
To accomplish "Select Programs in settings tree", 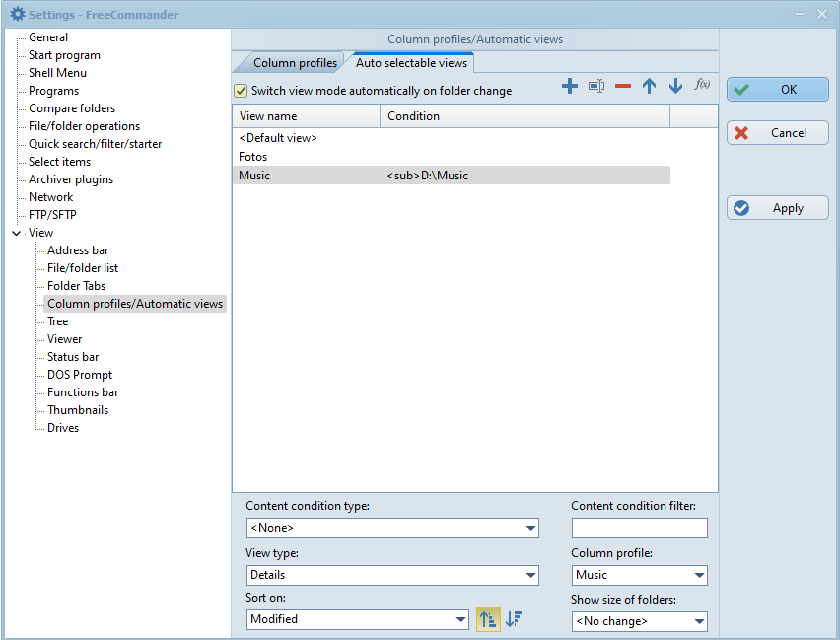I will 53,91.
